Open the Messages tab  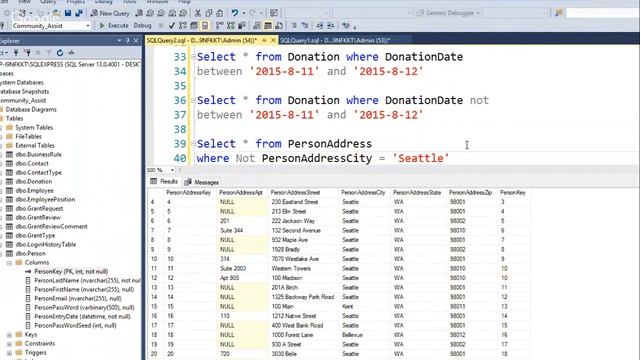(x=202, y=182)
